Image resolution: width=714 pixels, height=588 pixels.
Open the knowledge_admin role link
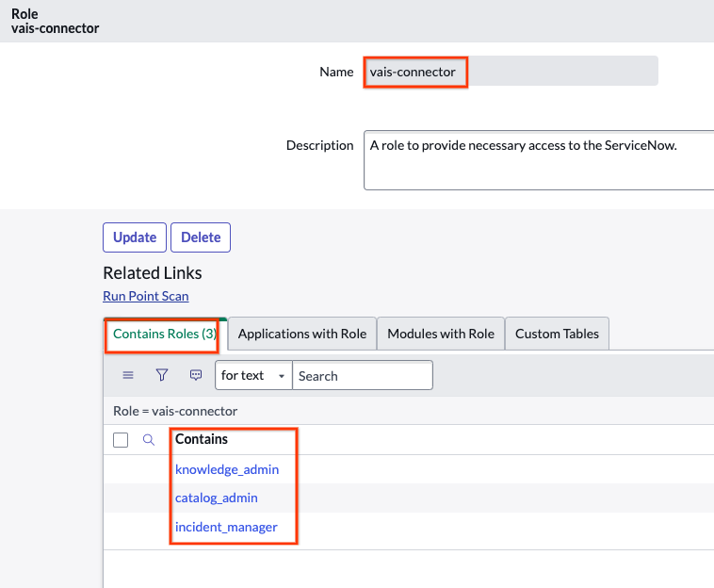tap(227, 469)
